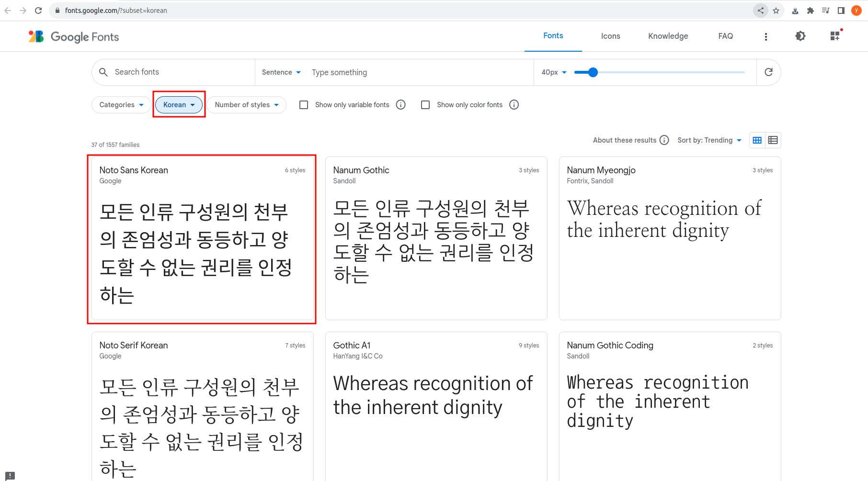Reload the page with browser refresh icon
This screenshot has height=481, width=868.
click(x=38, y=11)
